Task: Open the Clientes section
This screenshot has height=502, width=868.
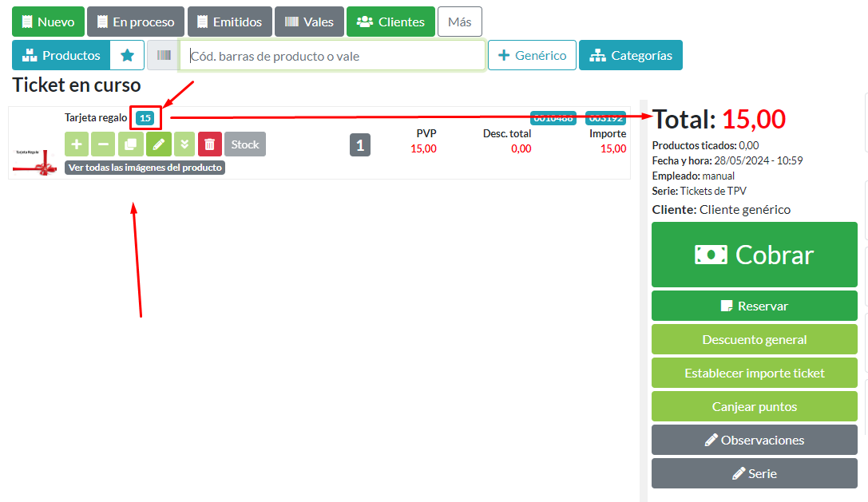Action: tap(390, 22)
